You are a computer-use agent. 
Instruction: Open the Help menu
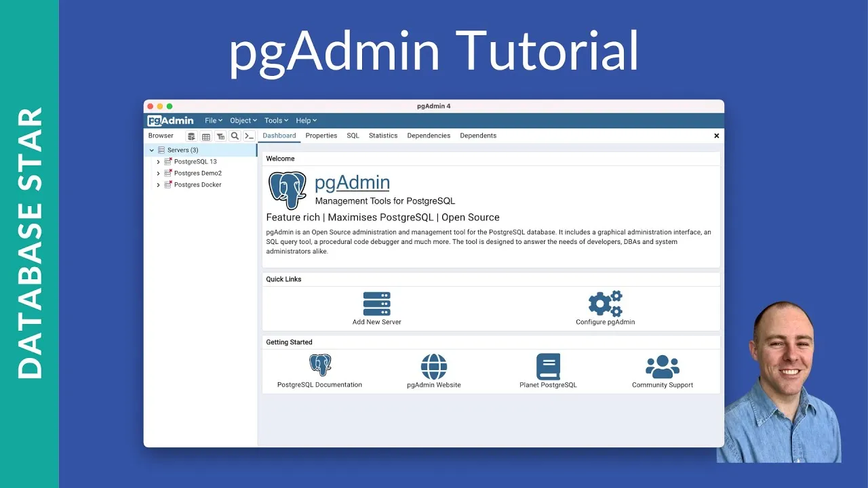307,121
